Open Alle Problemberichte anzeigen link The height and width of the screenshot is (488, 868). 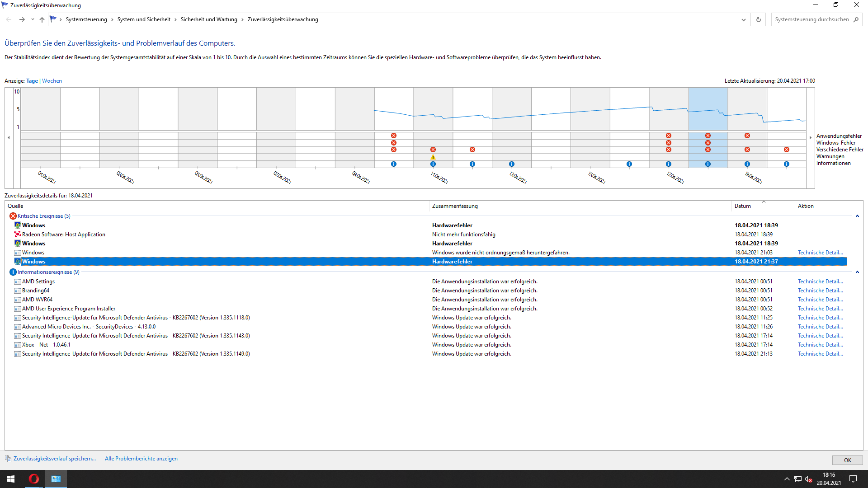click(141, 459)
